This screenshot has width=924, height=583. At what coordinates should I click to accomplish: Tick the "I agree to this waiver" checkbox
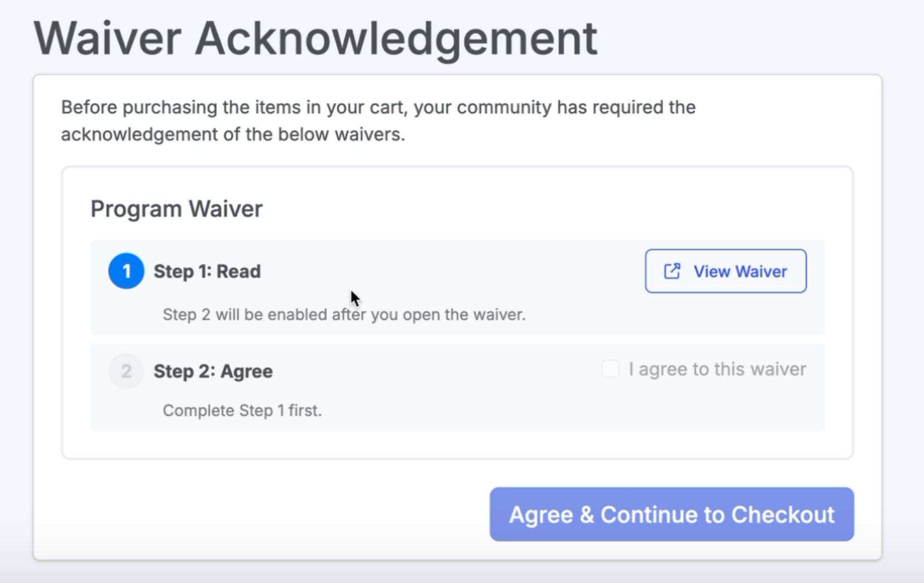tap(610, 369)
